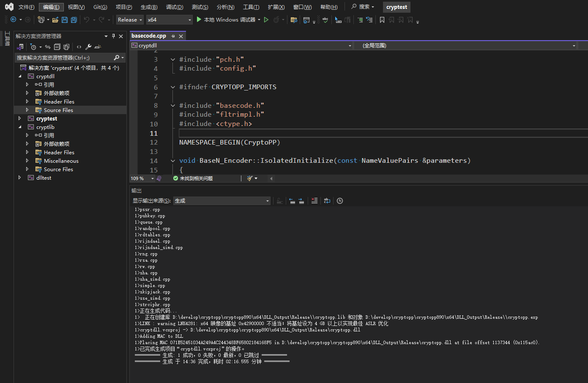Click the clock timestamp icon in the output toolbar
The width and height of the screenshot is (588, 383).
340,201
